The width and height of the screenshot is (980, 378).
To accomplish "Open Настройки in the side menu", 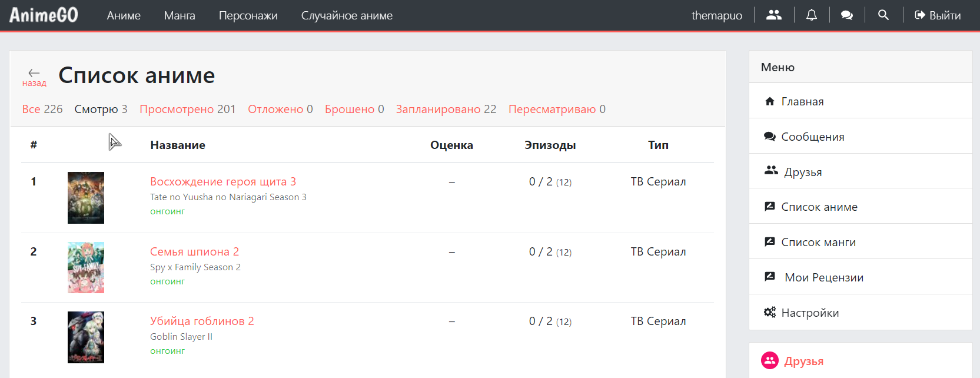I will pos(809,313).
